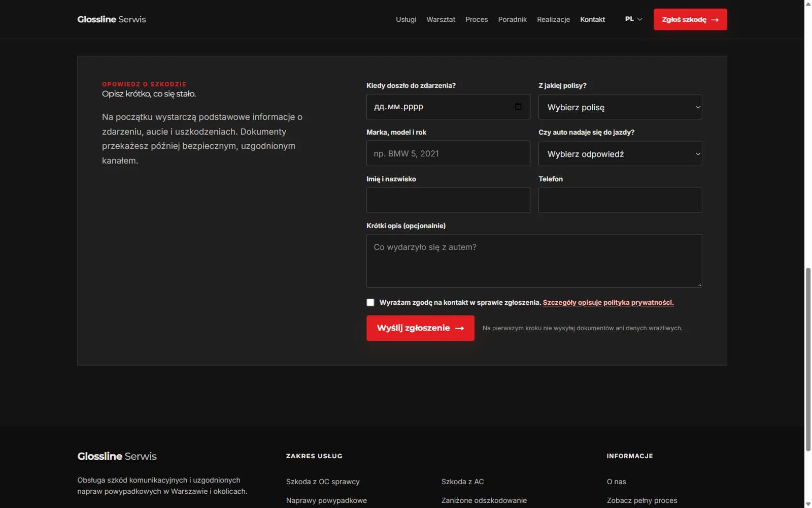Open the 'Wybierz polisę' dropdown

point(620,107)
